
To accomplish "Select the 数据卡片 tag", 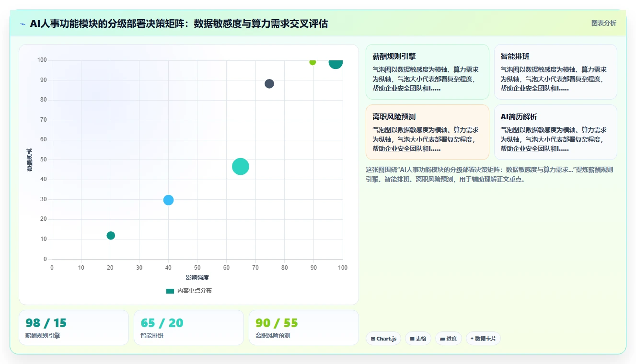I will [483, 339].
